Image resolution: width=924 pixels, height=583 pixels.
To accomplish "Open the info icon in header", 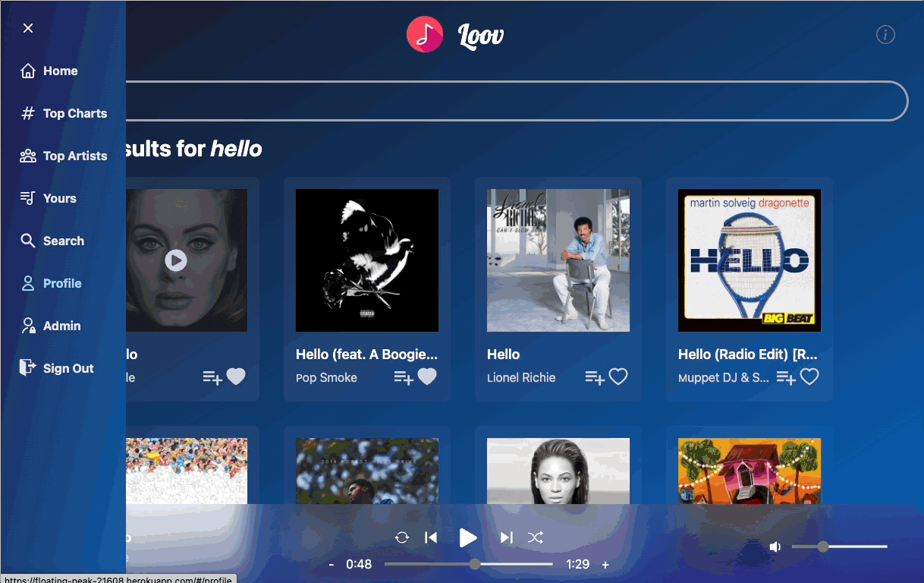I will click(x=885, y=34).
